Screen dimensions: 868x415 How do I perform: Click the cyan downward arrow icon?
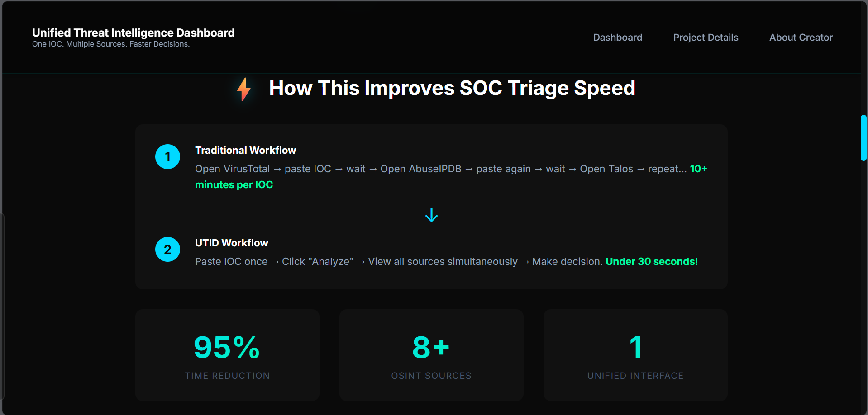click(x=431, y=215)
